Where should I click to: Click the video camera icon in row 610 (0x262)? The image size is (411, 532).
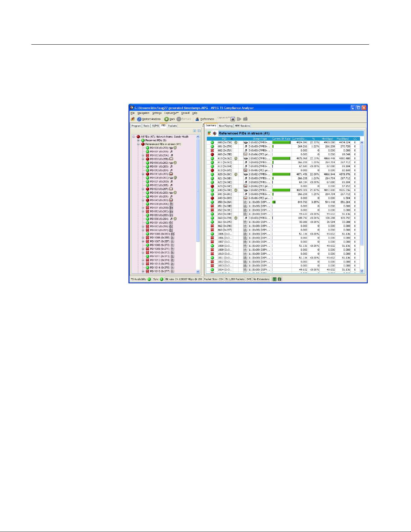point(246,158)
